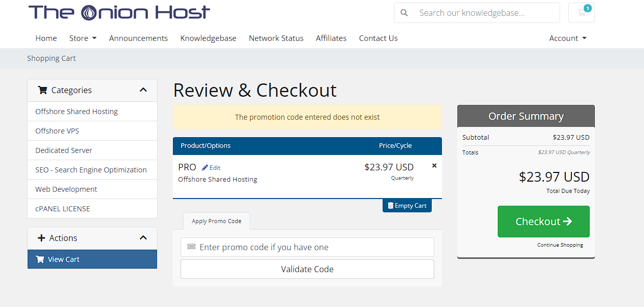644x307 pixels.
Task: Click View Cart in Actions panel
Action: 92,259
